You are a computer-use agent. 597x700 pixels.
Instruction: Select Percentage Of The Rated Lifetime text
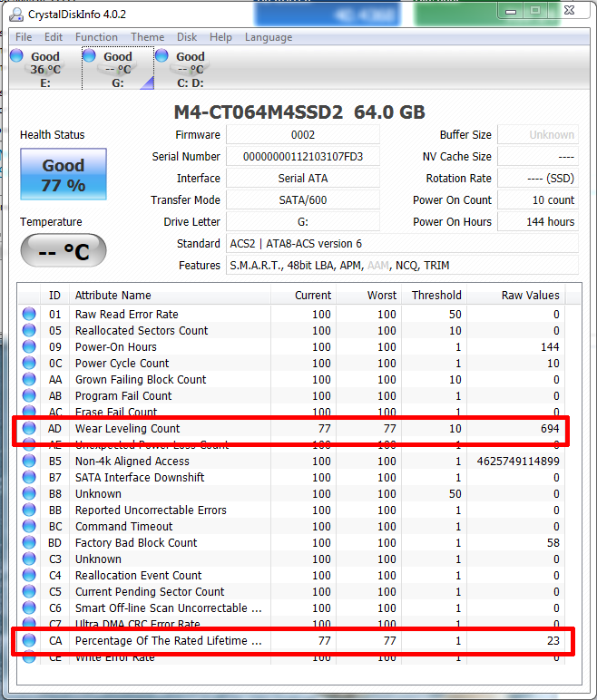point(169,641)
